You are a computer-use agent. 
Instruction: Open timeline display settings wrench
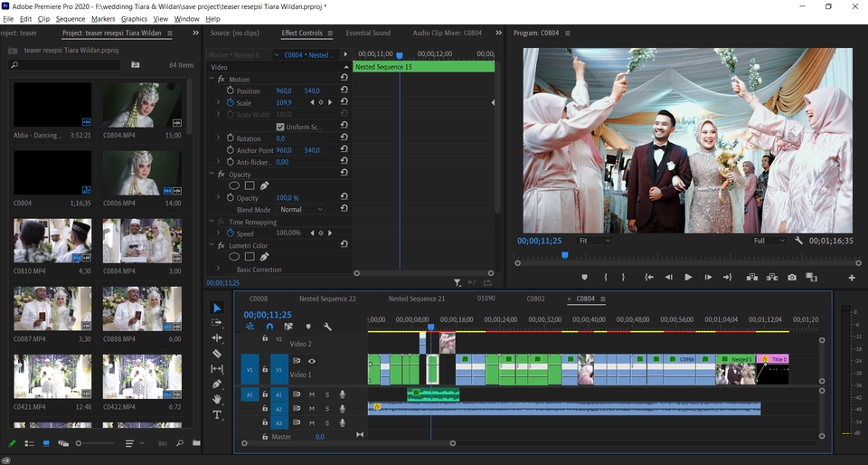click(327, 327)
